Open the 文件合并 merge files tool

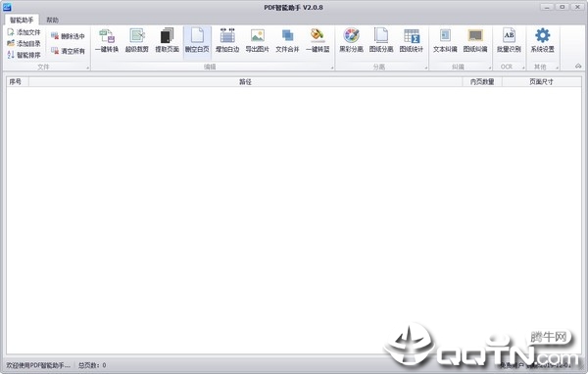point(287,41)
